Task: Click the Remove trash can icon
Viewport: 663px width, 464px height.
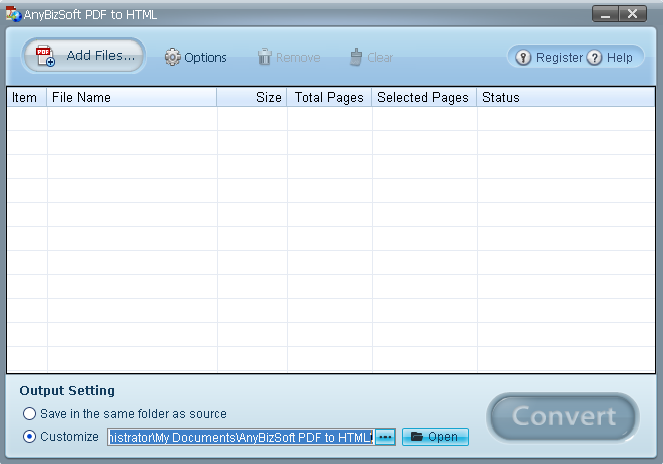Action: pos(265,57)
